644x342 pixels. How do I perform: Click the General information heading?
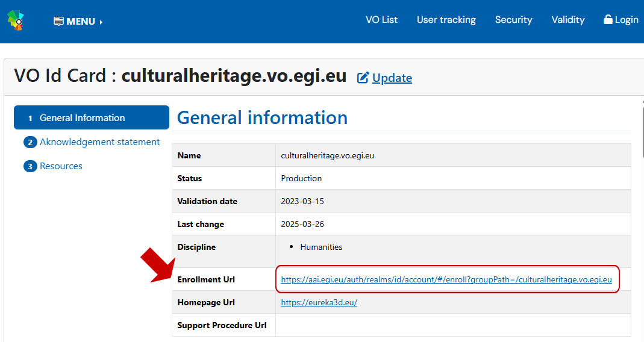[x=262, y=118]
